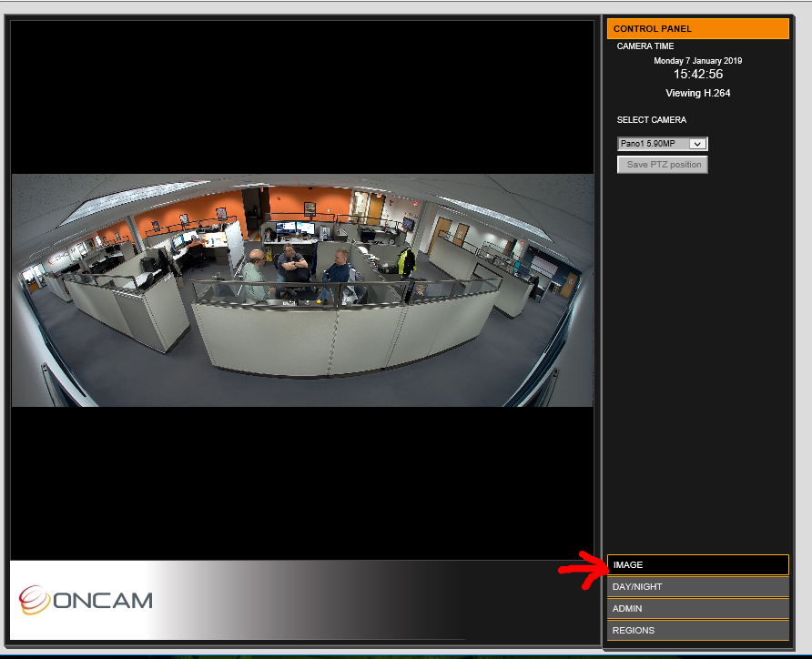Image resolution: width=812 pixels, height=659 pixels.
Task: Click the Viewing H.264 stream label
Action: 697,93
